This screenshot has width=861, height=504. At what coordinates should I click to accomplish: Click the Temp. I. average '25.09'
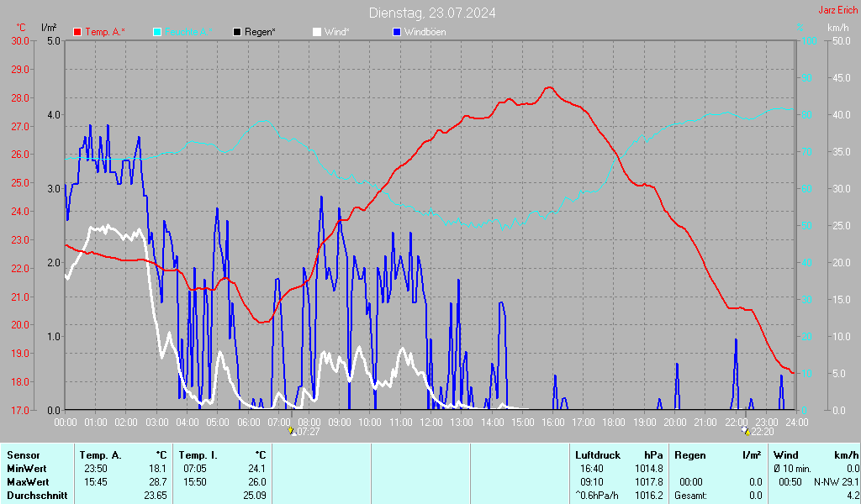(x=254, y=496)
